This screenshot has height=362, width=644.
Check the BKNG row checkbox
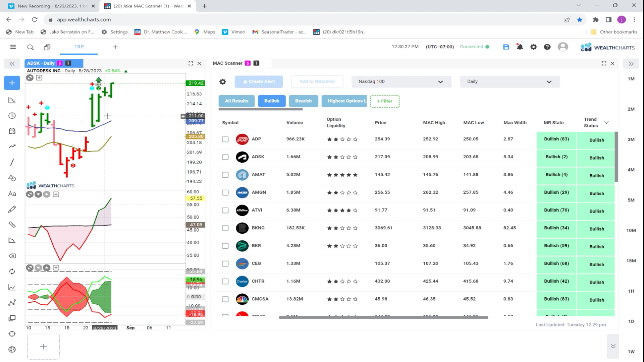click(x=225, y=228)
